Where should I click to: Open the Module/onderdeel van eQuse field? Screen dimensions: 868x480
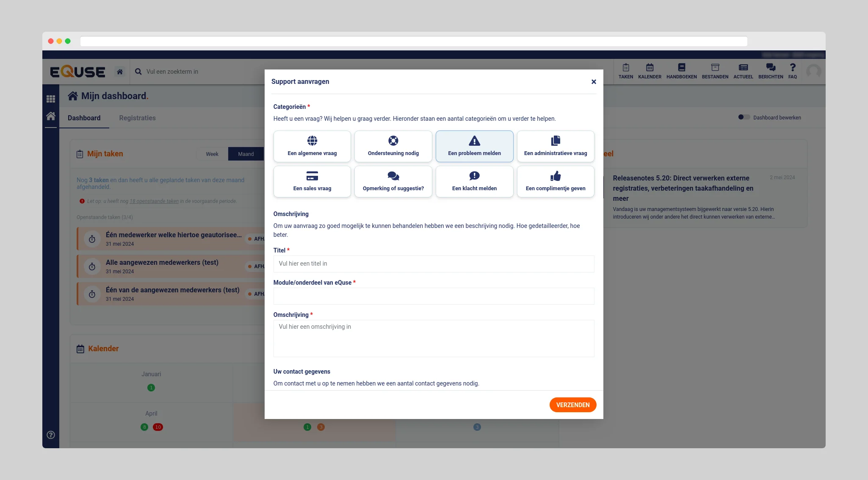click(x=434, y=296)
